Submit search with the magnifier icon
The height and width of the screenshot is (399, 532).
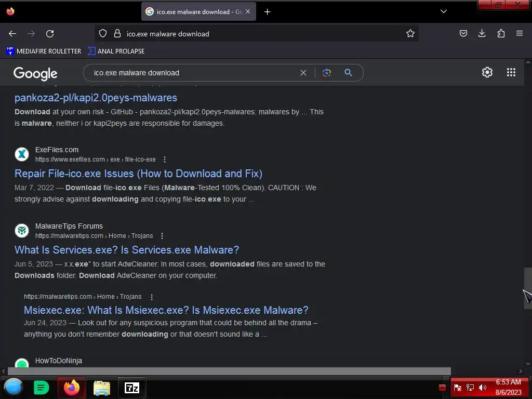pos(348,73)
